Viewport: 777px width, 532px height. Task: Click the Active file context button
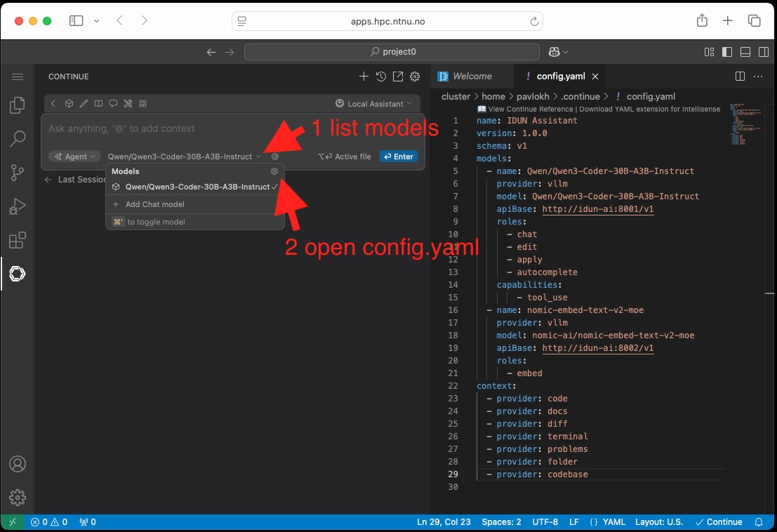[x=345, y=157]
